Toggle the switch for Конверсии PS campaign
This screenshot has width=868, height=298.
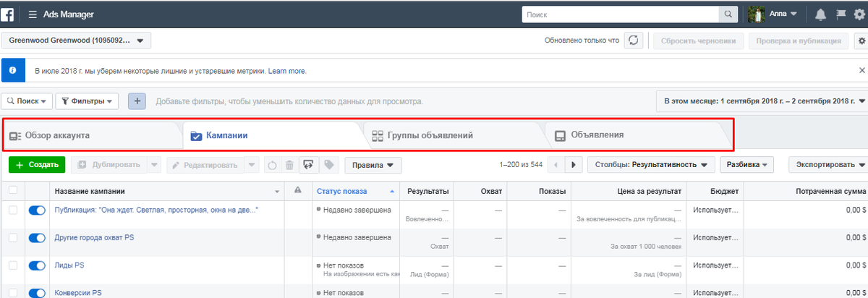coord(37,293)
